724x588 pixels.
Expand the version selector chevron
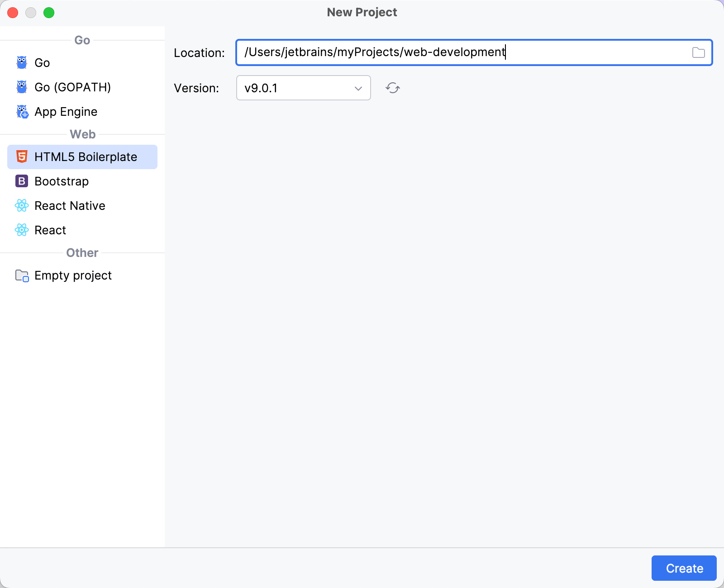pyautogui.click(x=358, y=88)
